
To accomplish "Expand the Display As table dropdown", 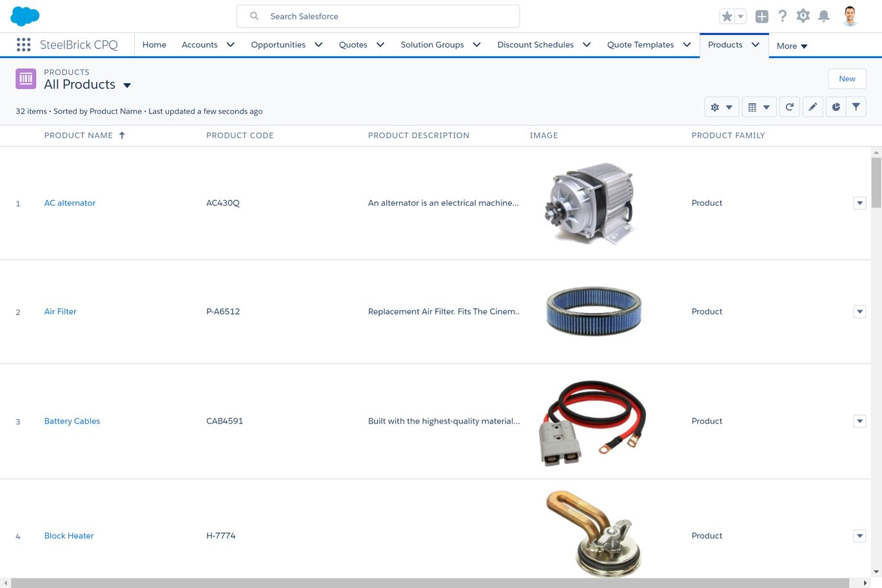I will pos(758,107).
